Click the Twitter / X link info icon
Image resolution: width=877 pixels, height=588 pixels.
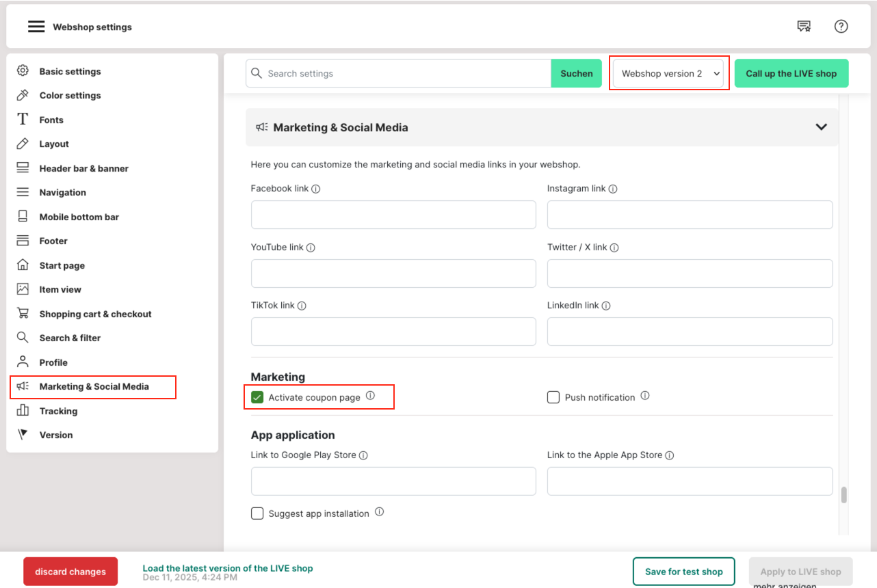coord(614,248)
